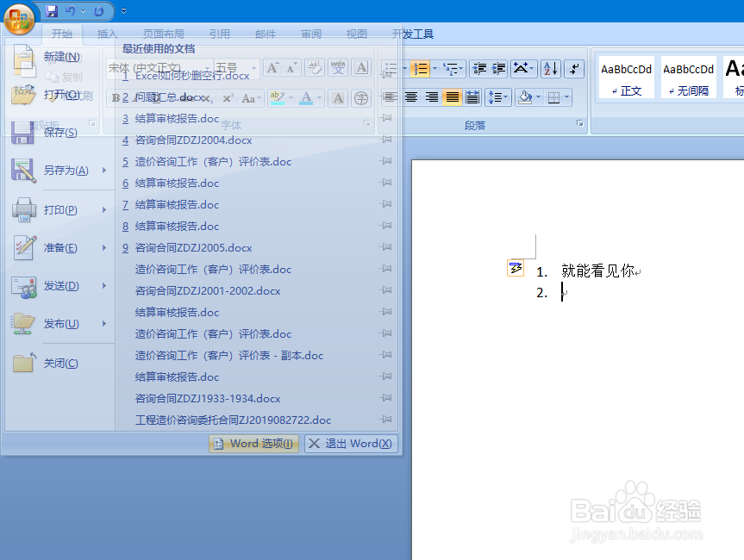
Task: Open the line spacing dropdown arrow
Action: tap(506, 97)
